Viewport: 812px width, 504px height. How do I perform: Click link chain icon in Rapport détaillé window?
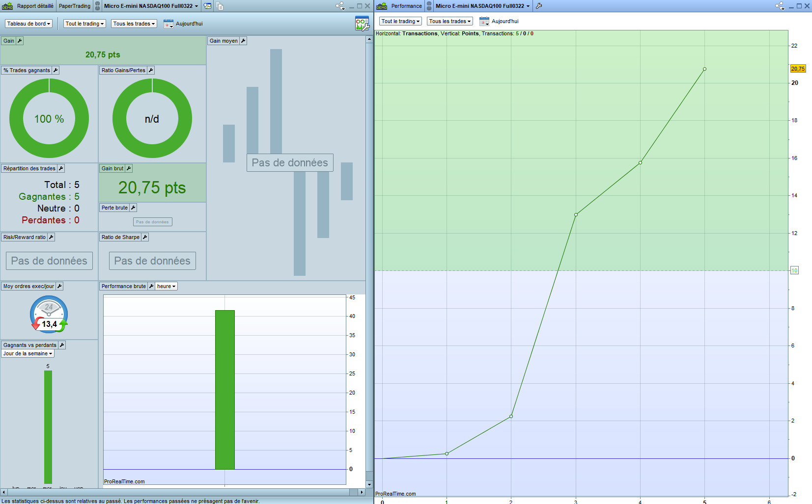97,6
